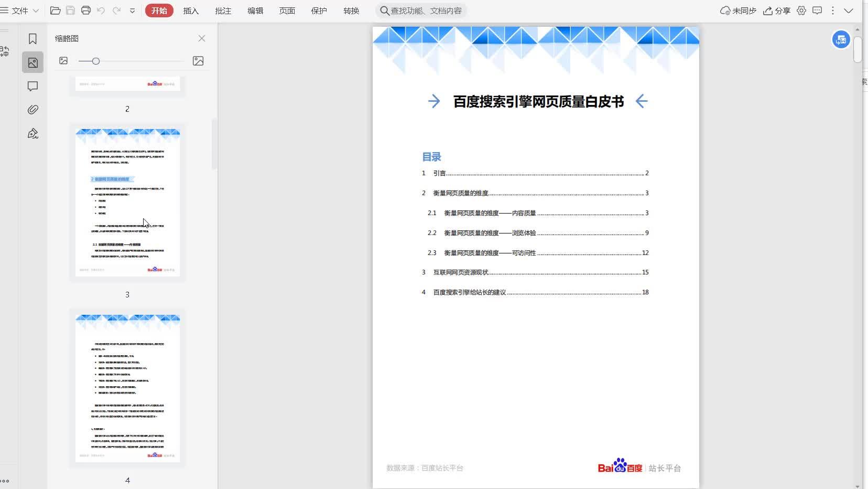Screen dimensions: 868x489
Task: Click the small thumbnail size icon
Action: point(63,61)
